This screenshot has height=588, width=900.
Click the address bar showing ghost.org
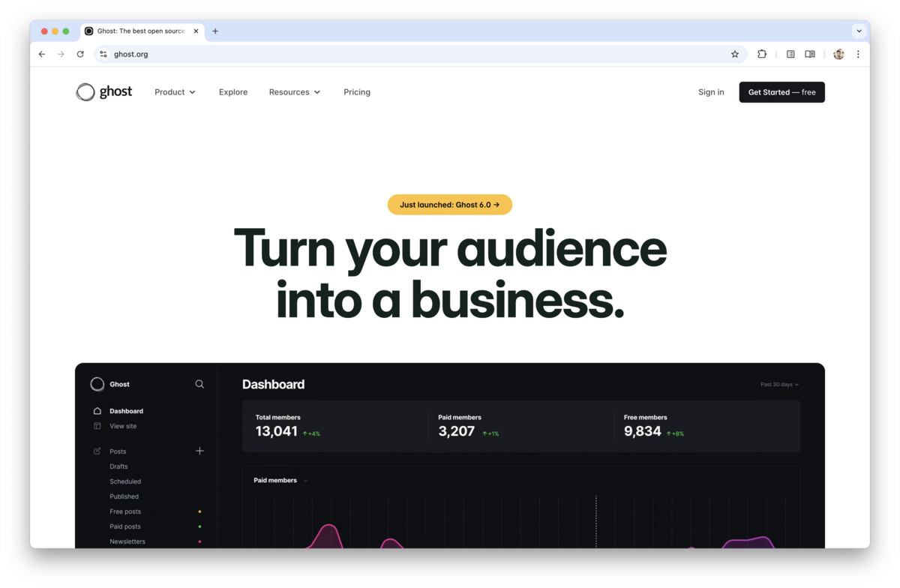412,54
